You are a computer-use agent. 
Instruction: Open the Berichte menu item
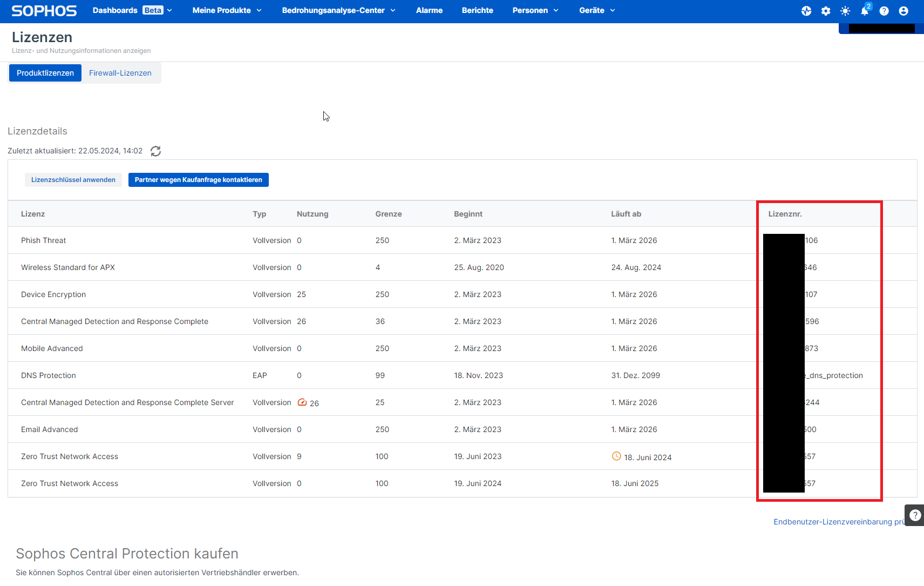tap(478, 10)
